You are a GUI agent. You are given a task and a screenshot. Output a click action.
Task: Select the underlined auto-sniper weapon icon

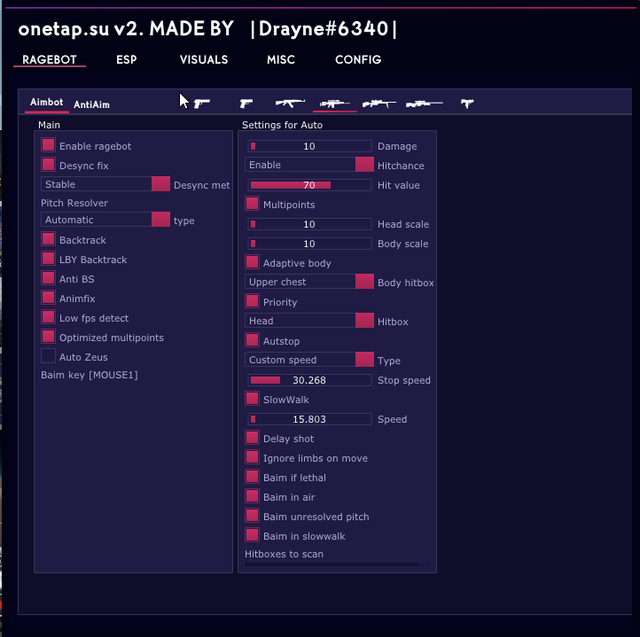(x=335, y=103)
